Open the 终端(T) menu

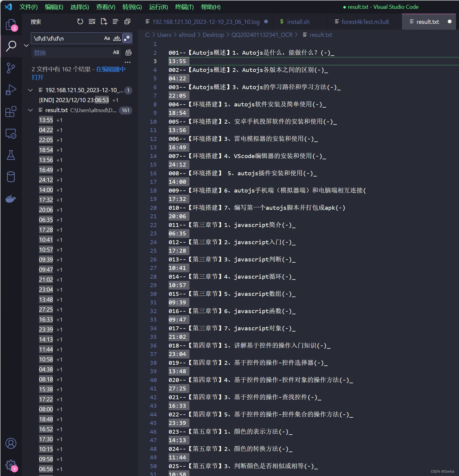click(x=184, y=7)
